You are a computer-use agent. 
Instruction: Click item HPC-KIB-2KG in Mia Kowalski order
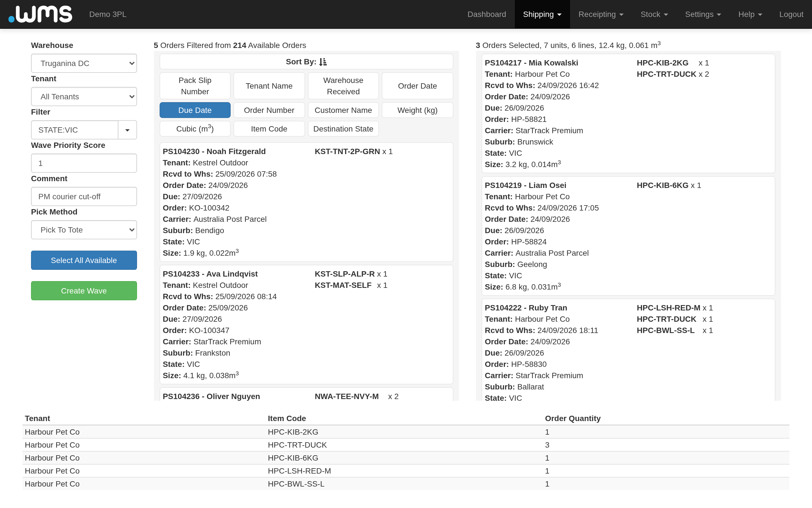[x=662, y=63]
